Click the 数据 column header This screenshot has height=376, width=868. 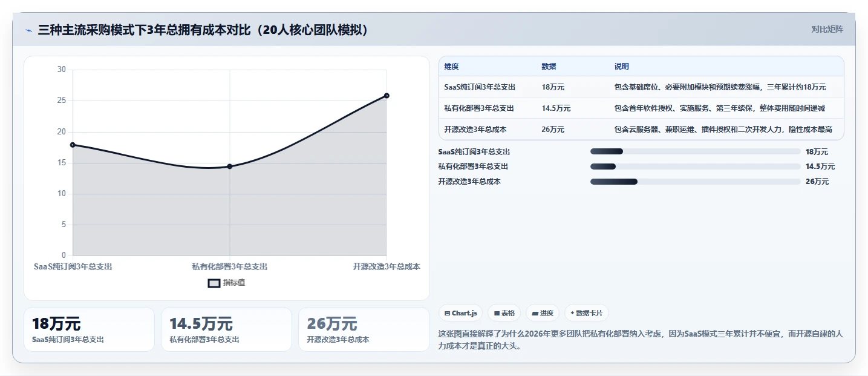(x=549, y=67)
